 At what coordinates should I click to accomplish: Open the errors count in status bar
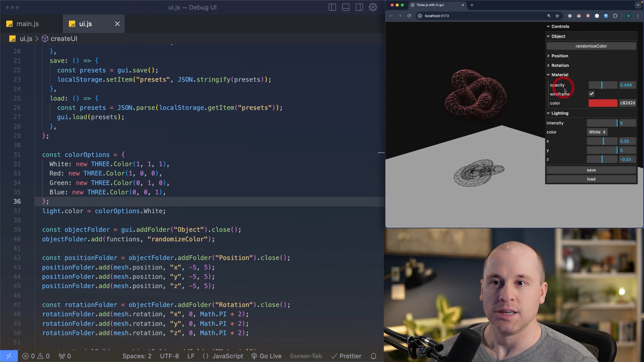29,356
